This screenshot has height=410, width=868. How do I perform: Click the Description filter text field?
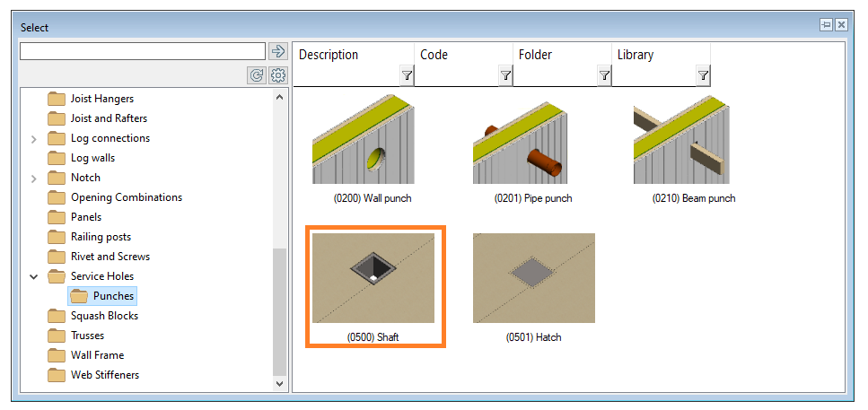[346, 76]
